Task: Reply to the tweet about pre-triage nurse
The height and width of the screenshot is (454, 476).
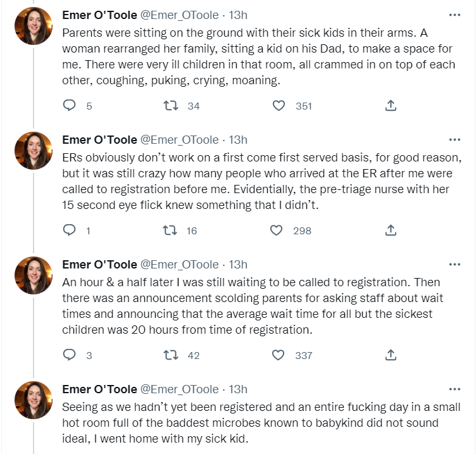Action: (70, 230)
